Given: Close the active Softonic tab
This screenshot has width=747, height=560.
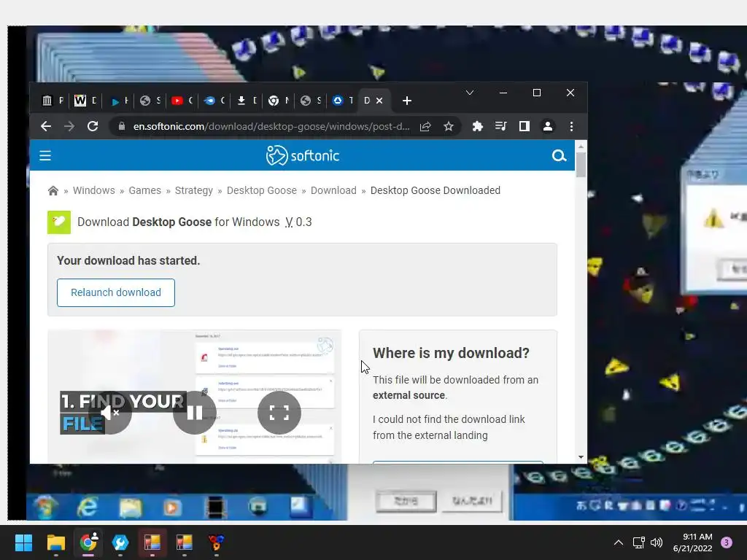Looking at the screenshot, I should click(379, 101).
